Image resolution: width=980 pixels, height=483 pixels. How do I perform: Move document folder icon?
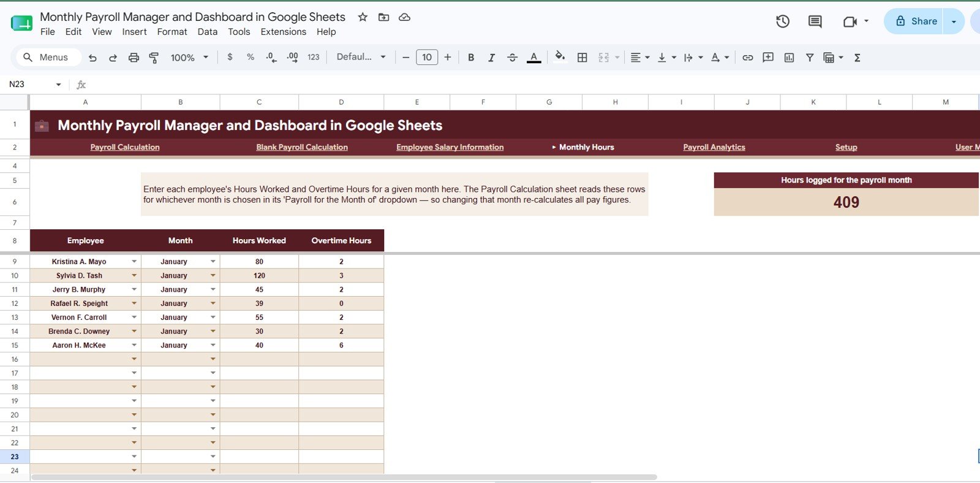(383, 17)
